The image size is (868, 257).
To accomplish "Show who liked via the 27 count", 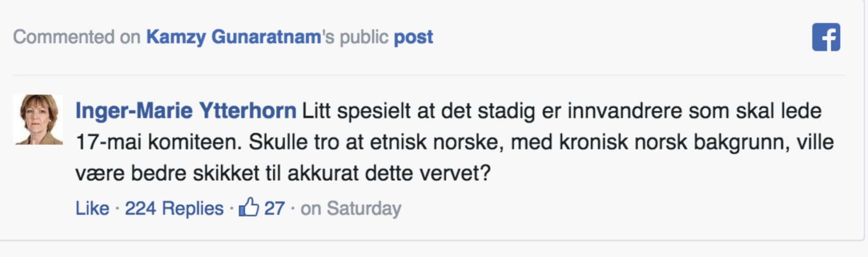I will (275, 209).
